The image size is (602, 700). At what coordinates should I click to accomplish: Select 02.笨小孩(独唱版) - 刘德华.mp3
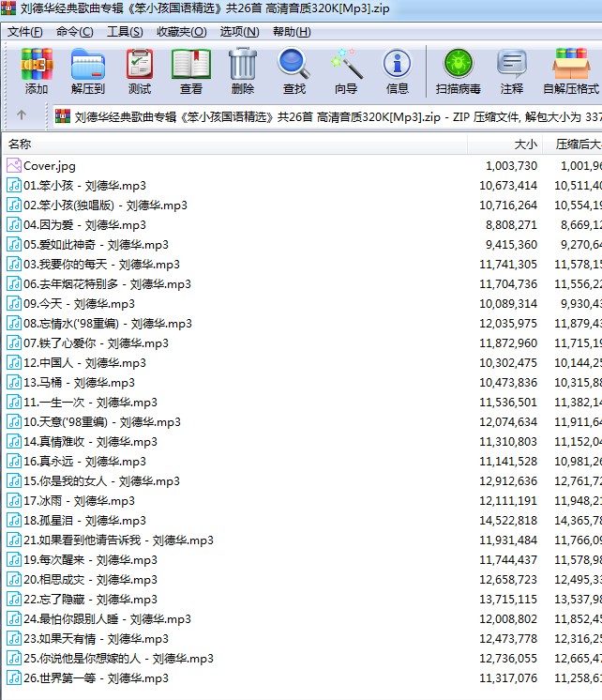pyautogui.click(x=105, y=205)
